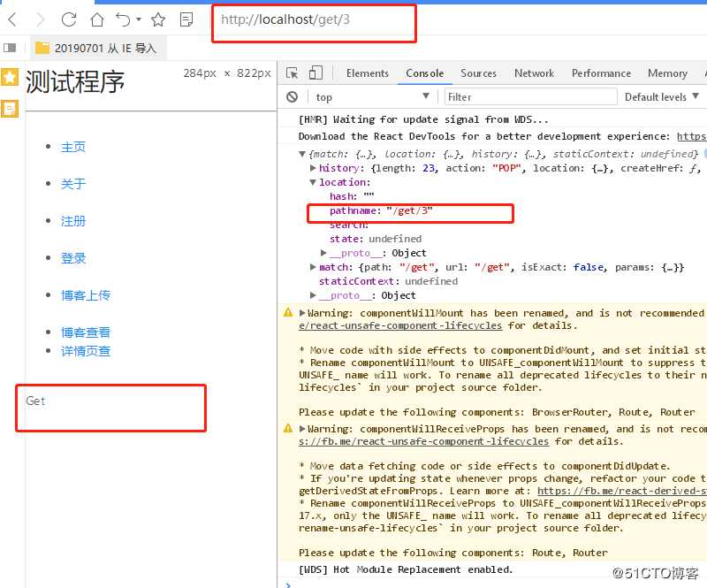Go to browser home page icon
The height and width of the screenshot is (588, 707).
97,19
